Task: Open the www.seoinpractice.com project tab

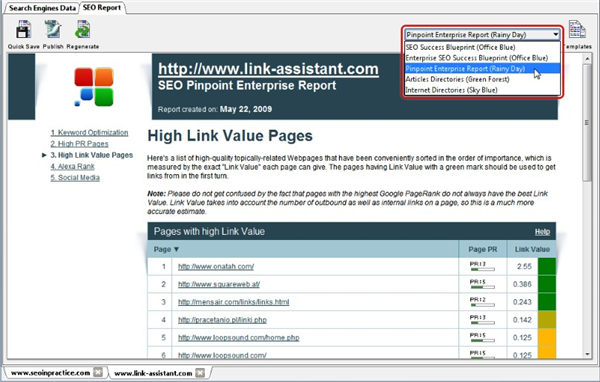Action: click(x=50, y=372)
